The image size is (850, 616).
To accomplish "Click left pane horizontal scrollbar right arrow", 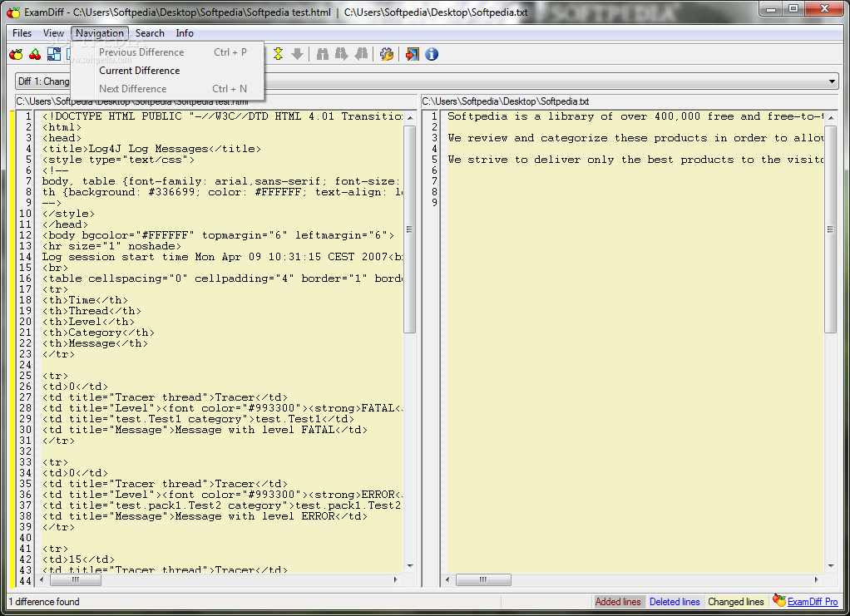I will (x=396, y=579).
